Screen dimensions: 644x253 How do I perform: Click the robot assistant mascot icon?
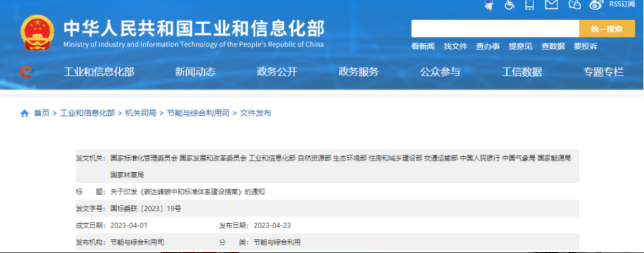[489, 5]
